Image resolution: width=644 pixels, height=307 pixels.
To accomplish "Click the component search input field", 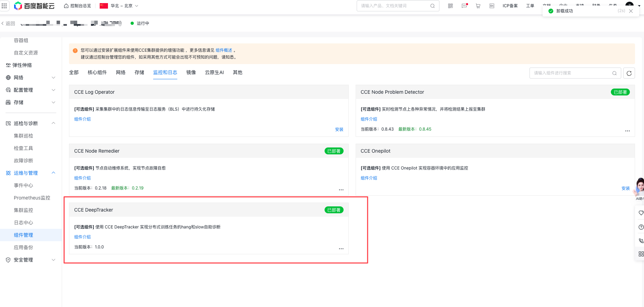I will click(x=571, y=73).
